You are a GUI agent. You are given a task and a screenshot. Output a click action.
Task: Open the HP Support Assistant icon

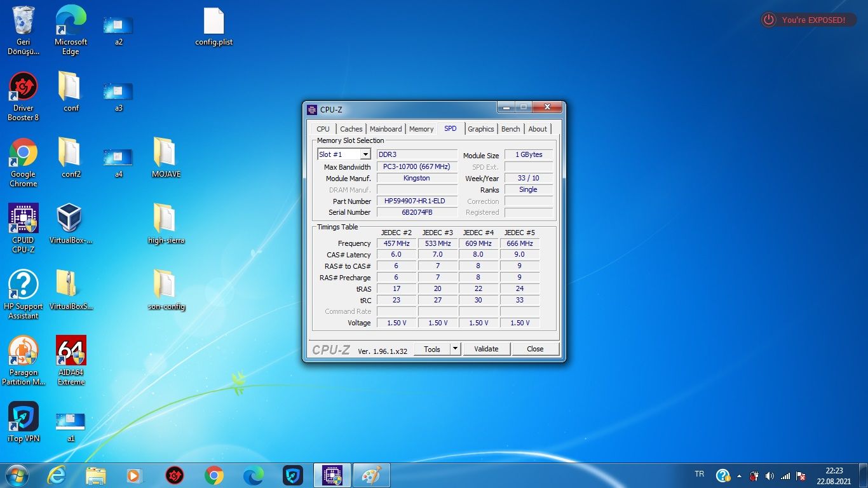(24, 285)
